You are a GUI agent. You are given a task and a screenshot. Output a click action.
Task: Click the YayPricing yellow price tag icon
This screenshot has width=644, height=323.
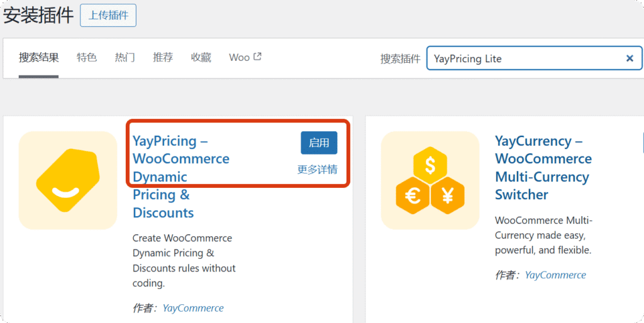(68, 180)
